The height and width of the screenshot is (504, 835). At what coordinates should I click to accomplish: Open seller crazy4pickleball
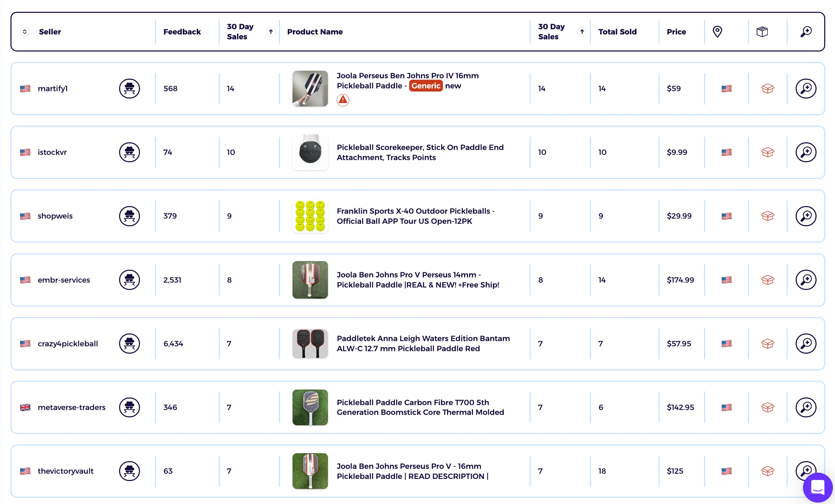(x=68, y=344)
